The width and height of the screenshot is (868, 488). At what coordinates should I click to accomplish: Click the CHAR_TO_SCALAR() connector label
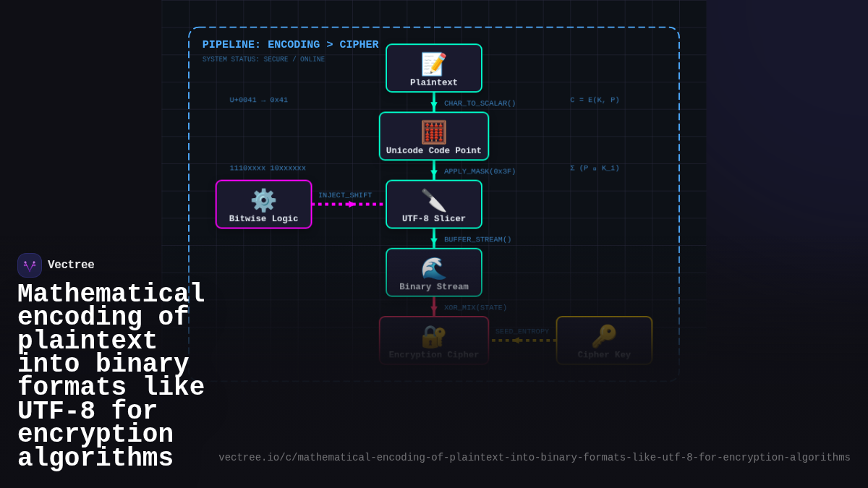point(480,103)
